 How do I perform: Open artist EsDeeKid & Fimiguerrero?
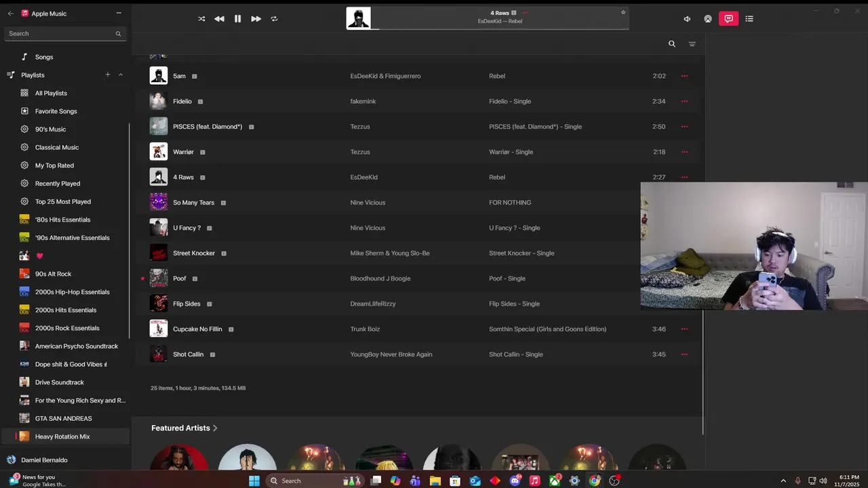385,76
